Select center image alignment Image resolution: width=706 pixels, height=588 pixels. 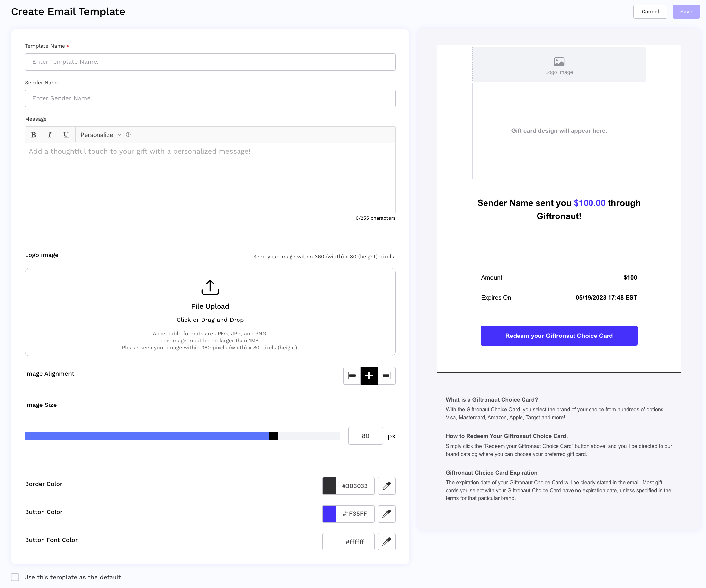click(369, 376)
